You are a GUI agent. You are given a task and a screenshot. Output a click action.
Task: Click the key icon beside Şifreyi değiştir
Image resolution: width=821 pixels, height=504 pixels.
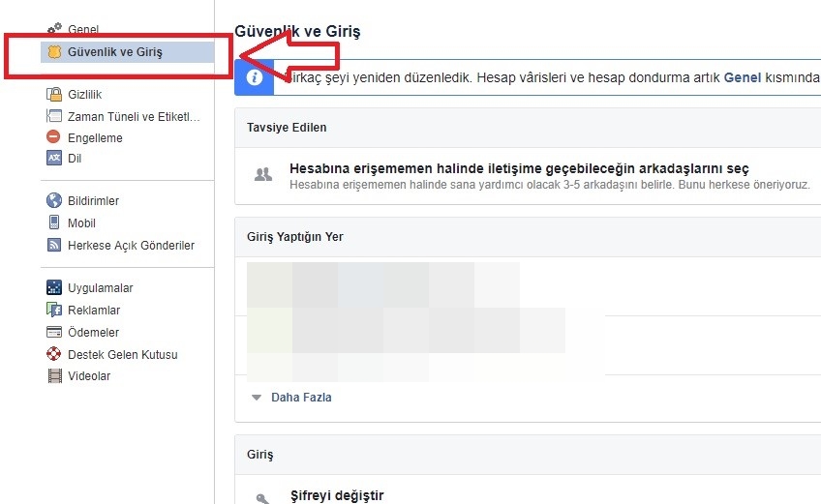262,499
